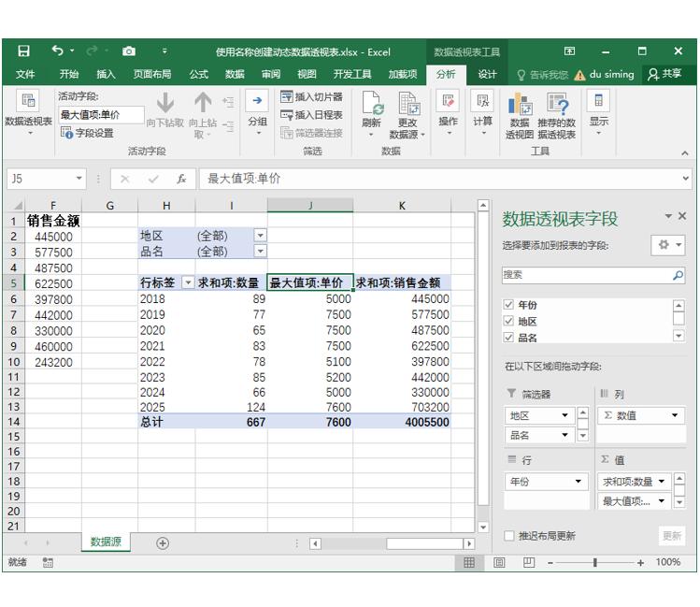Click the du siming account name
The width and height of the screenshot is (700, 607).
pos(611,74)
